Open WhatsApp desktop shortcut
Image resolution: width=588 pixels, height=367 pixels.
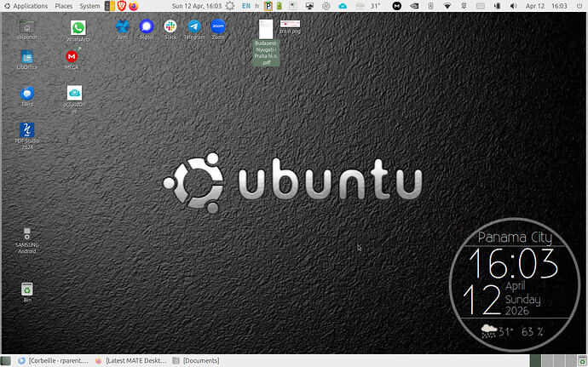[x=78, y=32]
